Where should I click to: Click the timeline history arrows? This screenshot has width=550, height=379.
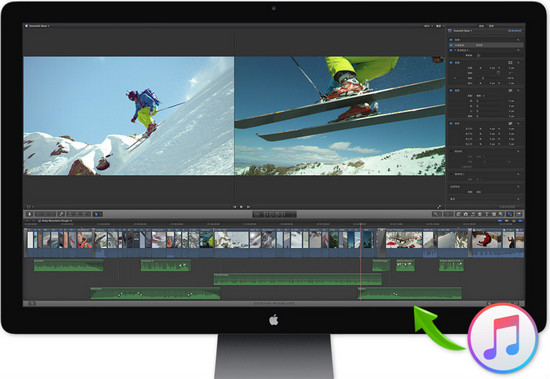coord(30,221)
